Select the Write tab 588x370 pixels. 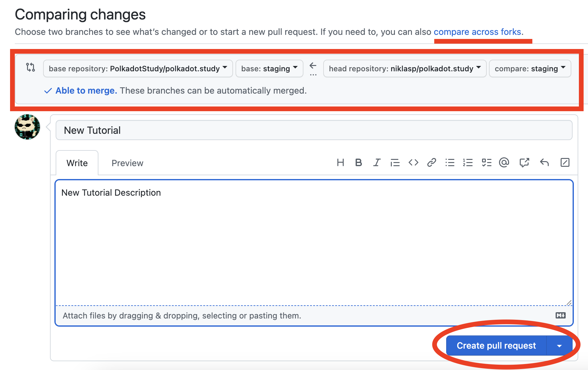coord(77,163)
